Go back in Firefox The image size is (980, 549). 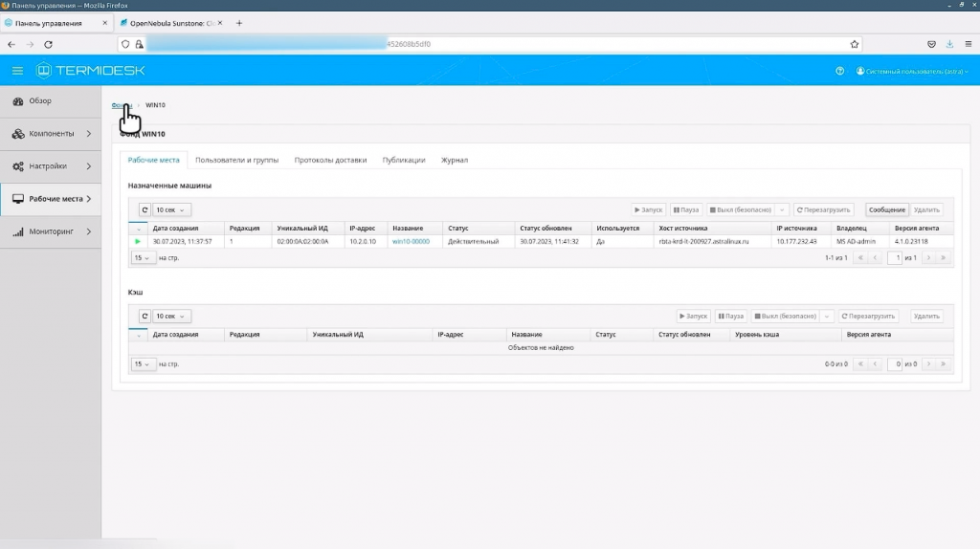pyautogui.click(x=11, y=44)
